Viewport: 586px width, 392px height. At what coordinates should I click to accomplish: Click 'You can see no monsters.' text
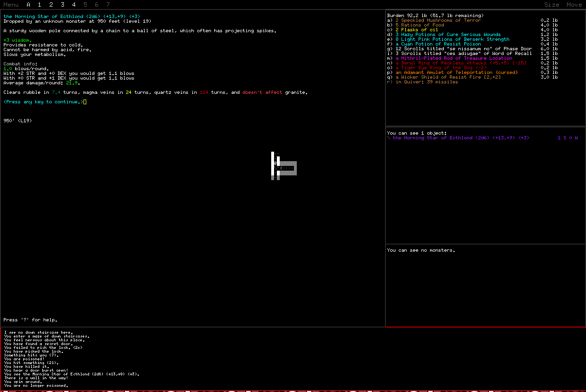click(x=421, y=250)
